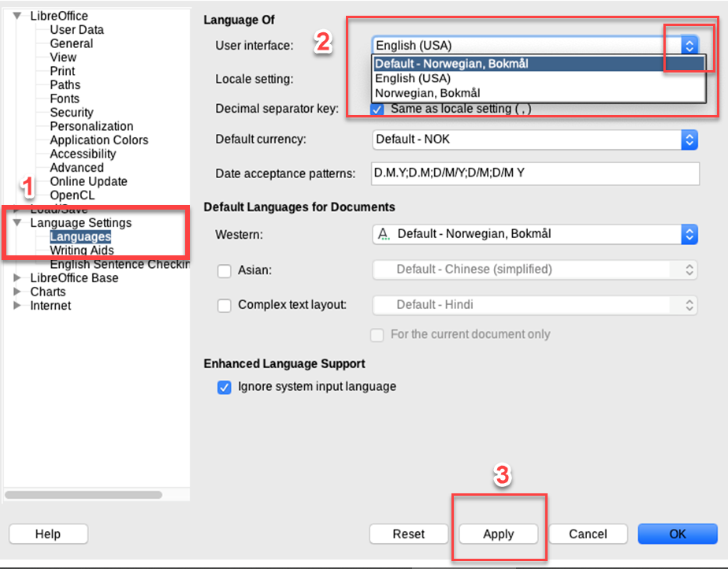Click the Apply button
The image size is (728, 569).
pos(498,534)
